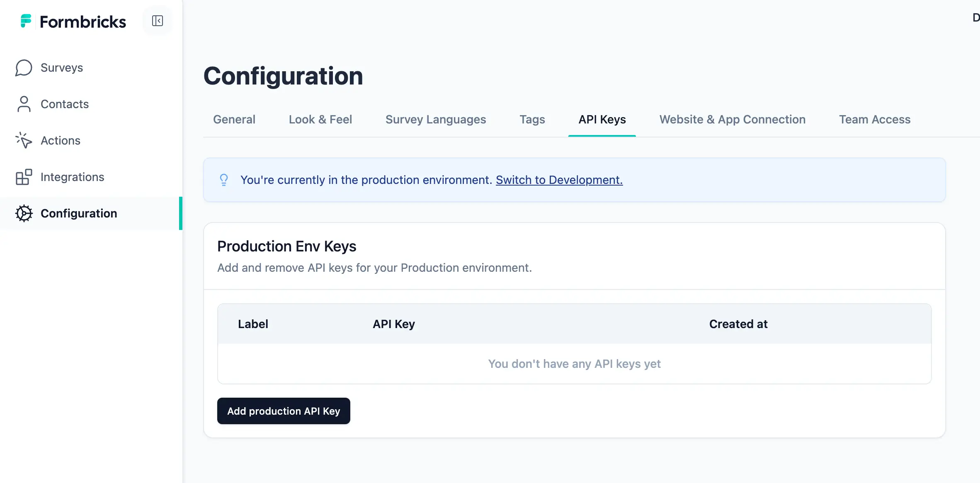
Task: Open Survey Languages tab
Action: [x=435, y=119]
